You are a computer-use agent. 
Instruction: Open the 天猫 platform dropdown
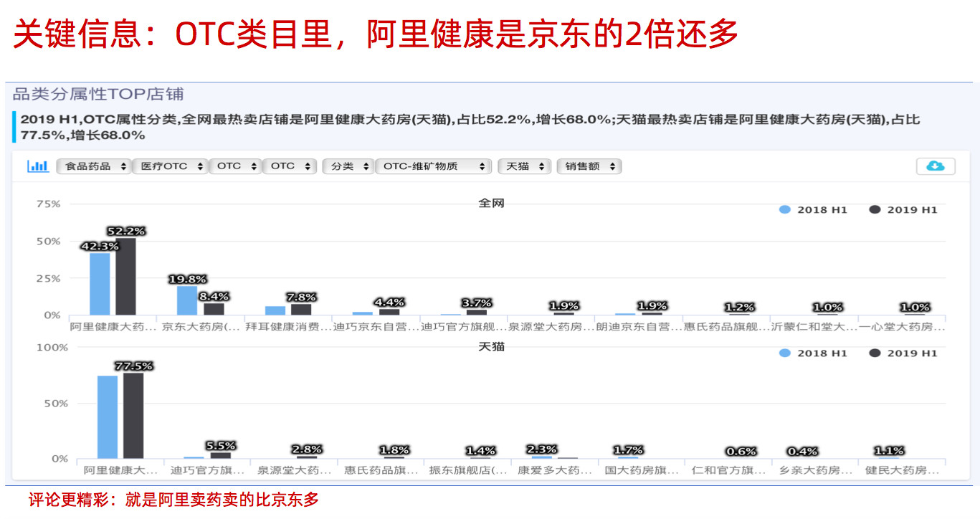(525, 166)
